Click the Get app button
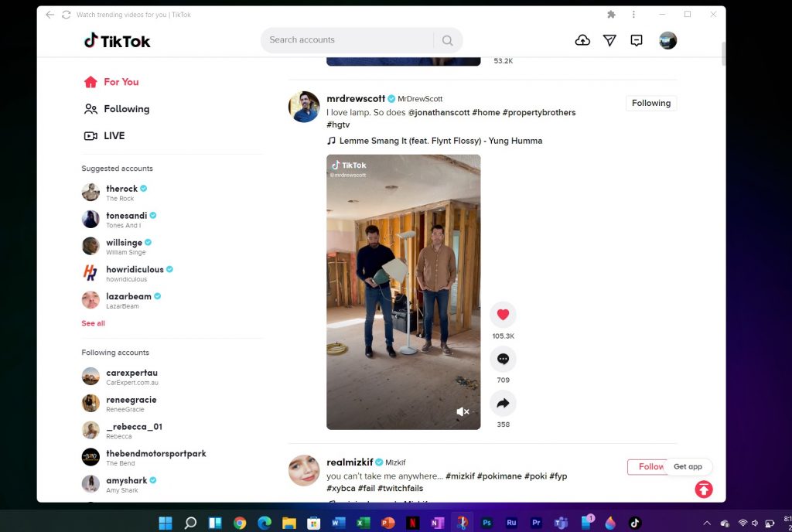792x532 pixels. [x=688, y=467]
